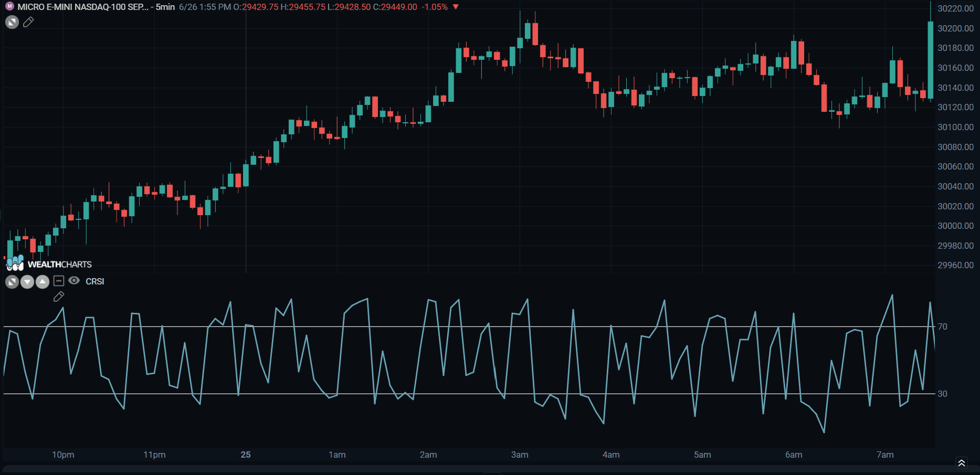Click the 29960.00 price axis label
980x475 pixels.
click(955, 265)
